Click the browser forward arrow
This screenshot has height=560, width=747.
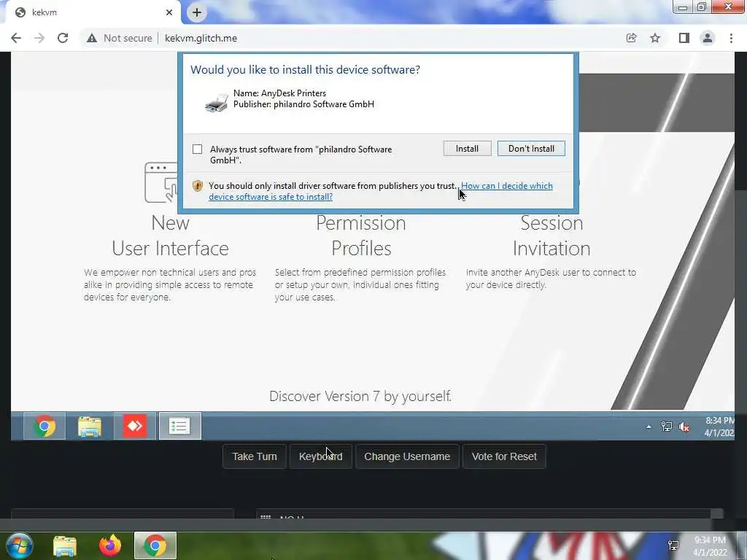(x=39, y=38)
